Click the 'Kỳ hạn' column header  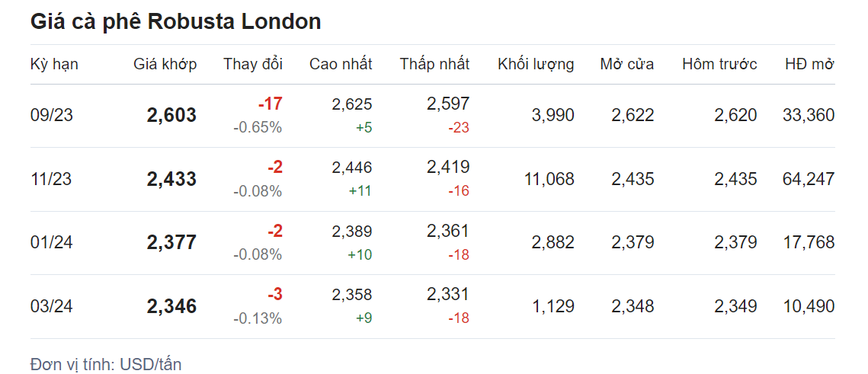[x=54, y=64]
